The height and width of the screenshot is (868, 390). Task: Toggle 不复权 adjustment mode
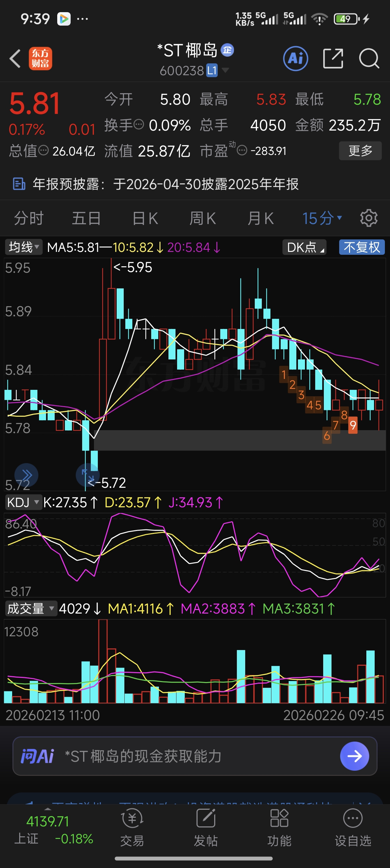point(362,247)
